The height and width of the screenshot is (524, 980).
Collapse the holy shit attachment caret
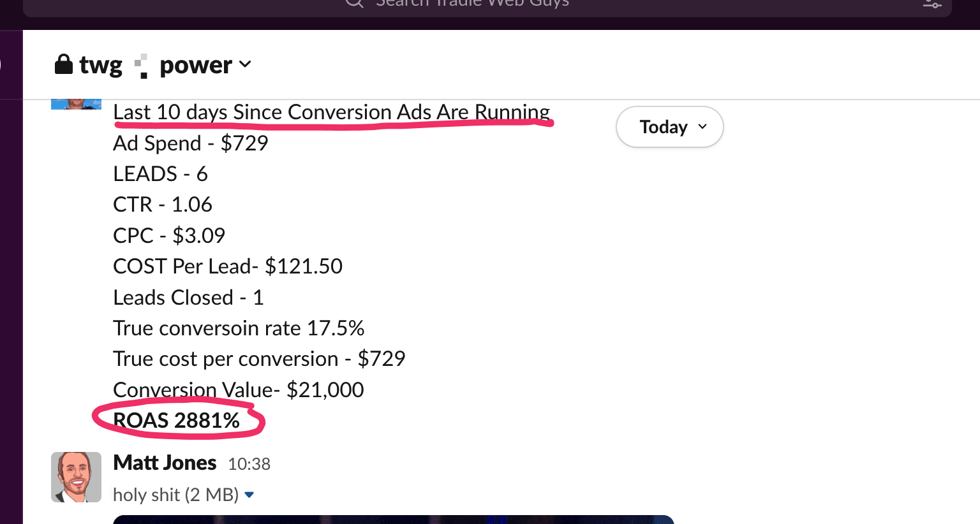pyautogui.click(x=249, y=495)
